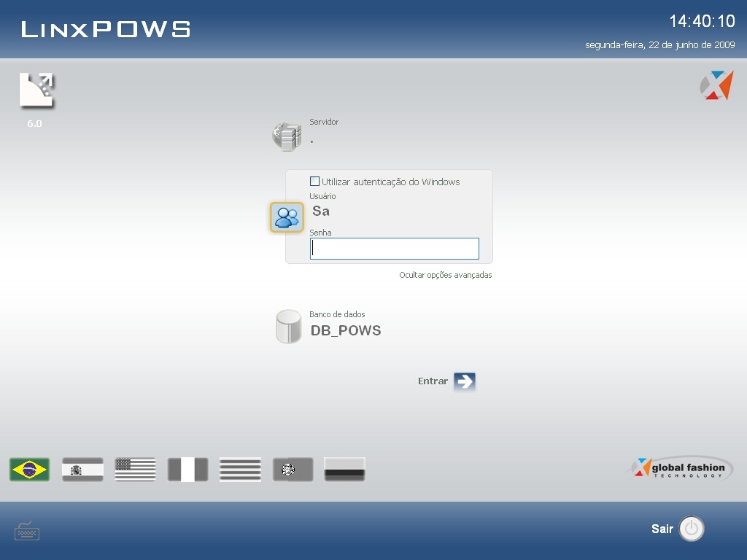Click the blue users icon

[x=287, y=217]
